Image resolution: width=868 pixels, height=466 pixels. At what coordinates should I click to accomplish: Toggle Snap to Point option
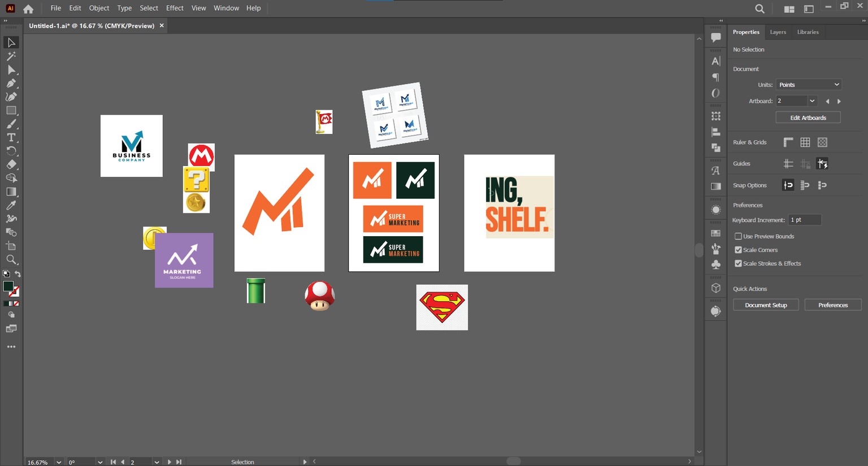pos(788,185)
